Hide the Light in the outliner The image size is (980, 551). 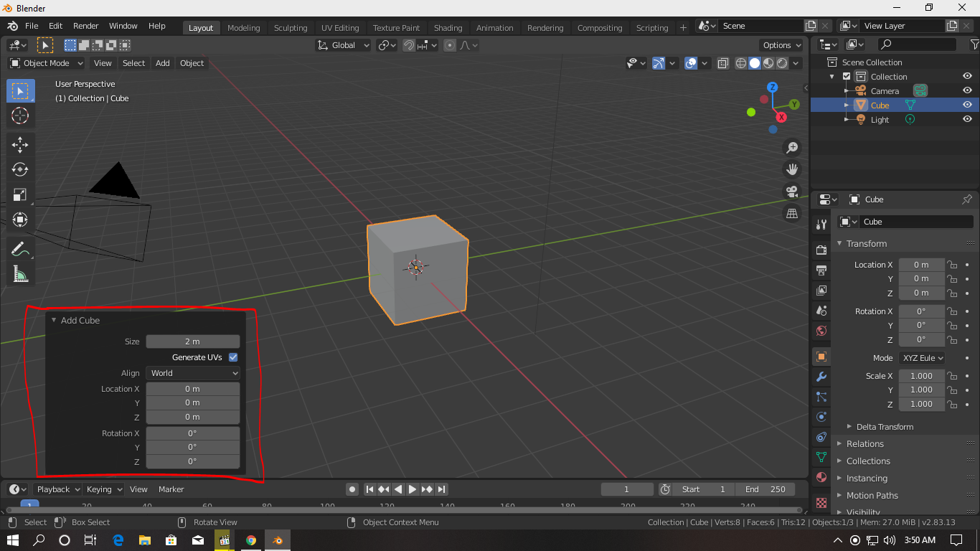click(x=967, y=120)
